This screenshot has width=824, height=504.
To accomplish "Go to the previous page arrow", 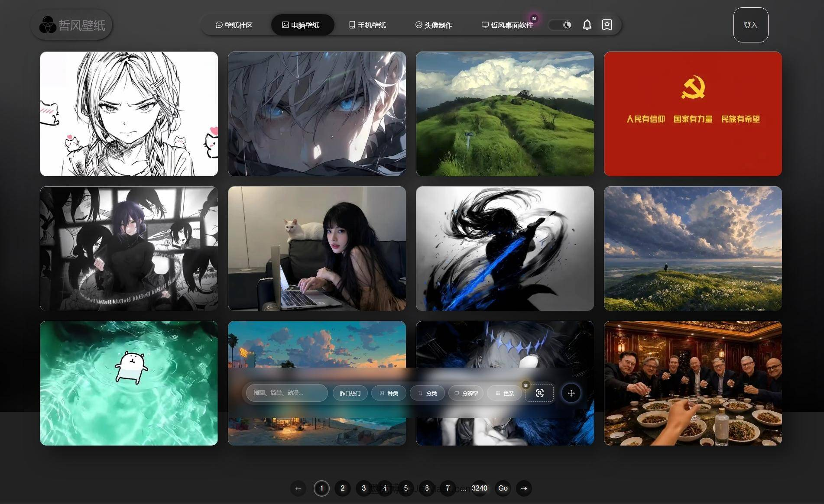I will pos(298,488).
